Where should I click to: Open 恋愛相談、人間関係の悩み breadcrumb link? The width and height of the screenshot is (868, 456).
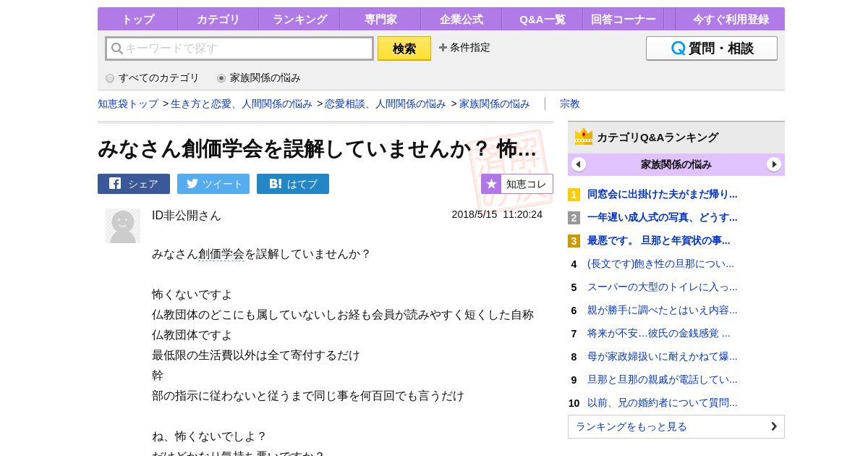386,104
